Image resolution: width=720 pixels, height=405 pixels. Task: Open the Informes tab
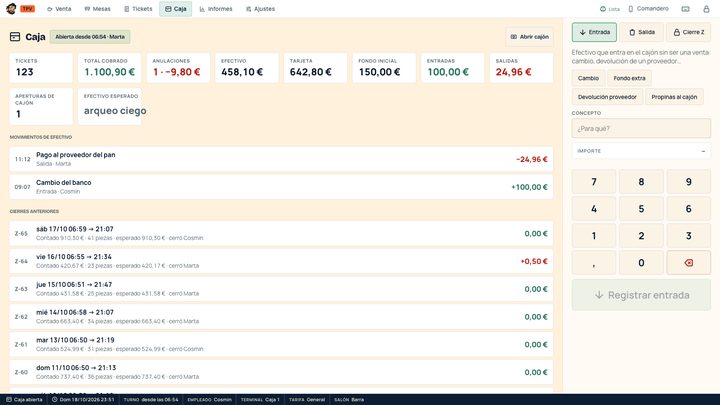[x=216, y=9]
